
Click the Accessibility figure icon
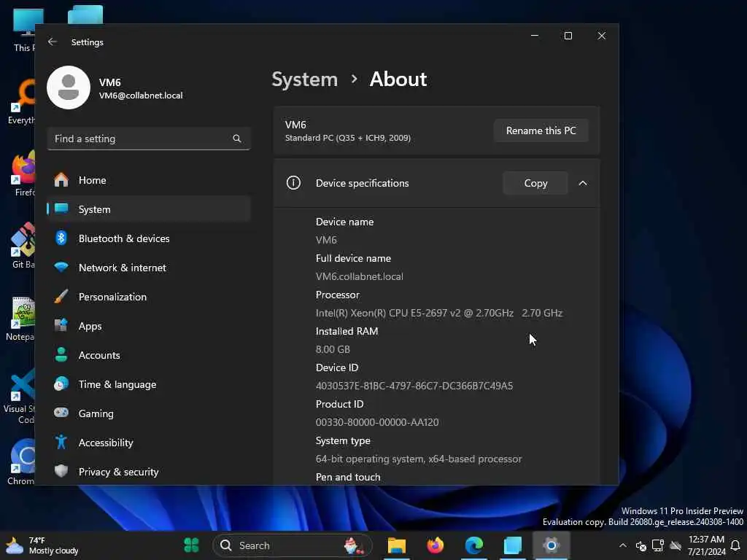coord(61,443)
